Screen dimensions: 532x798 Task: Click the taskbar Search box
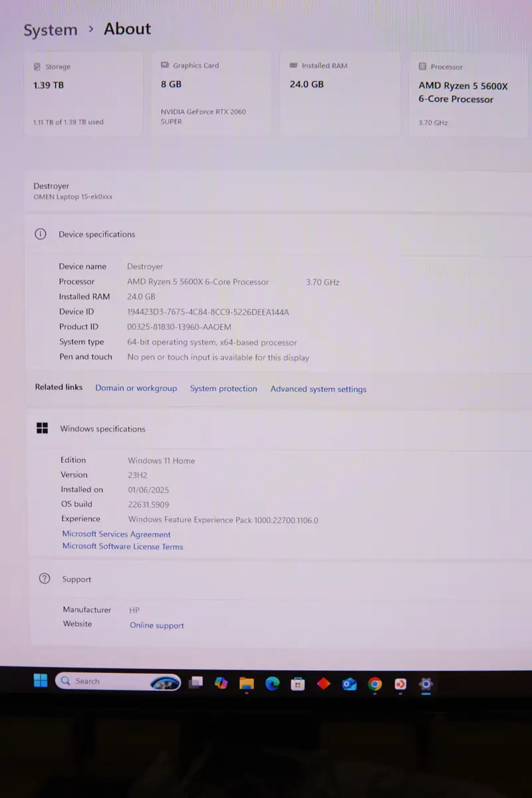coord(106,682)
